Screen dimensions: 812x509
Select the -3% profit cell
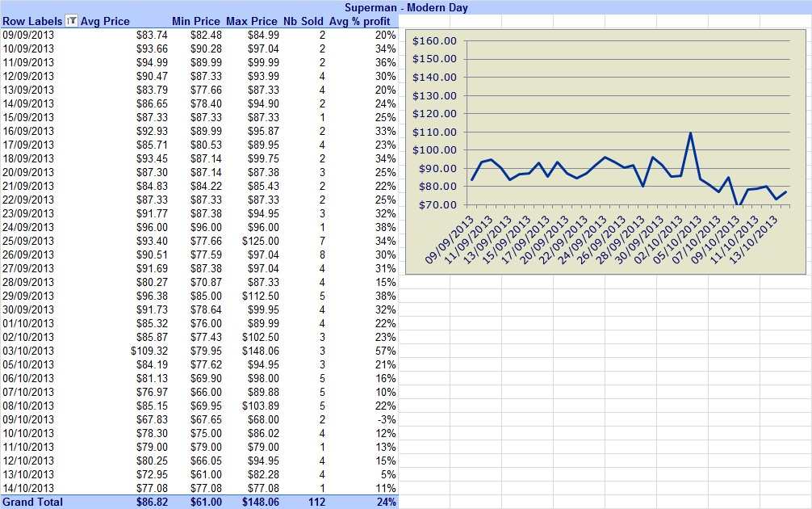(x=387, y=419)
